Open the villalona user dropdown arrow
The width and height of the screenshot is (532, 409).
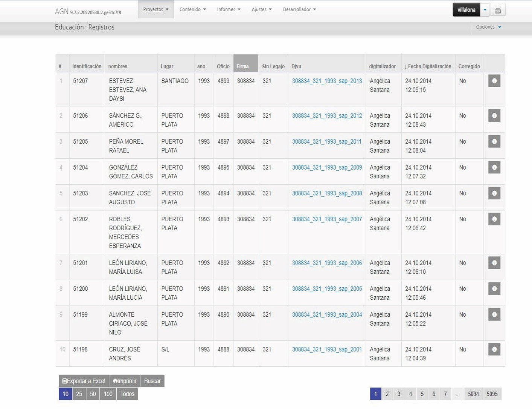click(485, 10)
